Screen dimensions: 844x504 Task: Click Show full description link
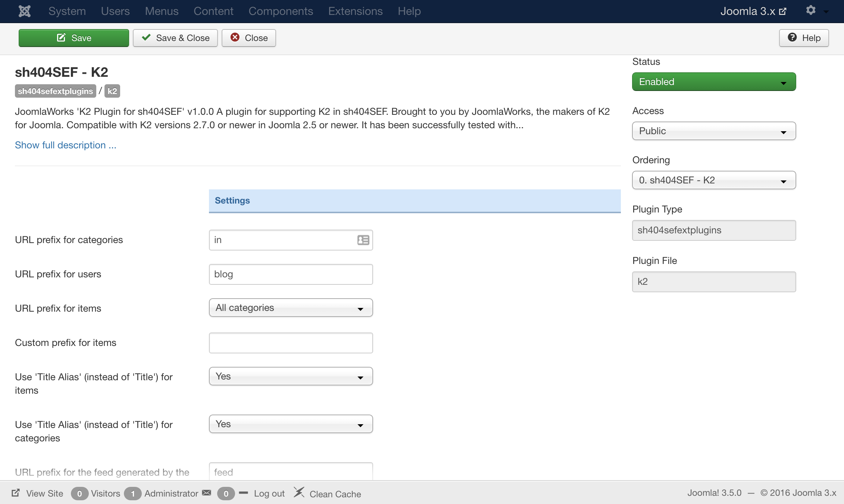(65, 145)
